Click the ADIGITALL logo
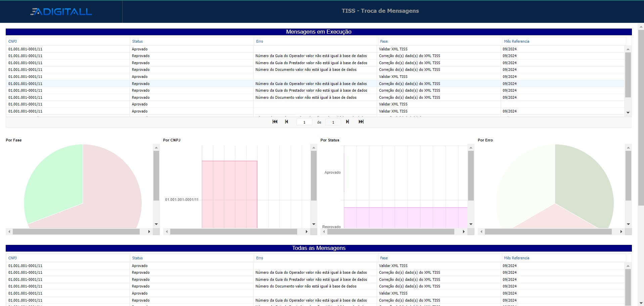The image size is (644, 306). coord(61,12)
